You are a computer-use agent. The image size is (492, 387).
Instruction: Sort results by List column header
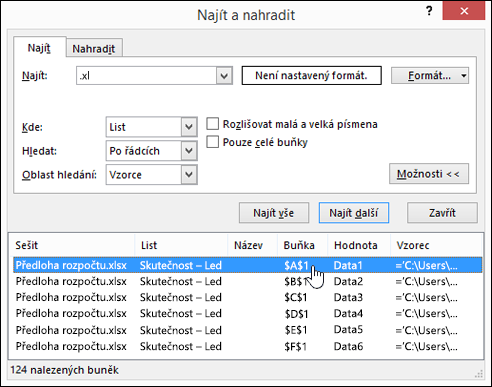(181, 245)
